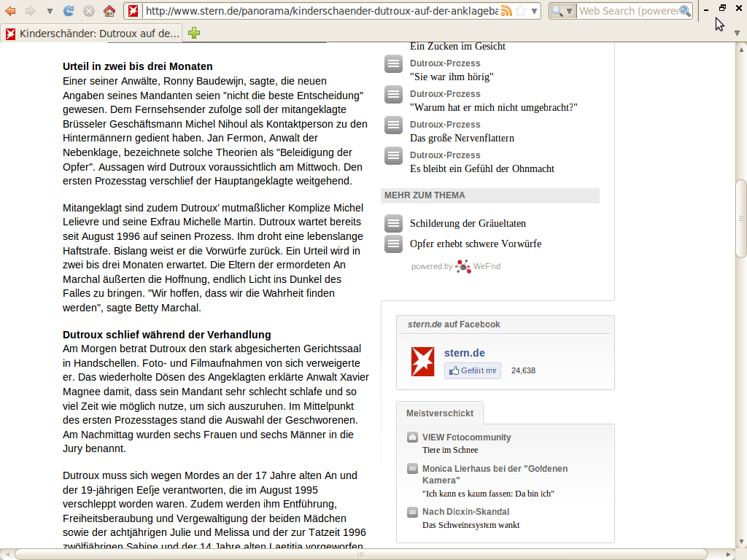This screenshot has width=747, height=560.
Task: Go back to the previous page
Action: pyautogui.click(x=10, y=10)
